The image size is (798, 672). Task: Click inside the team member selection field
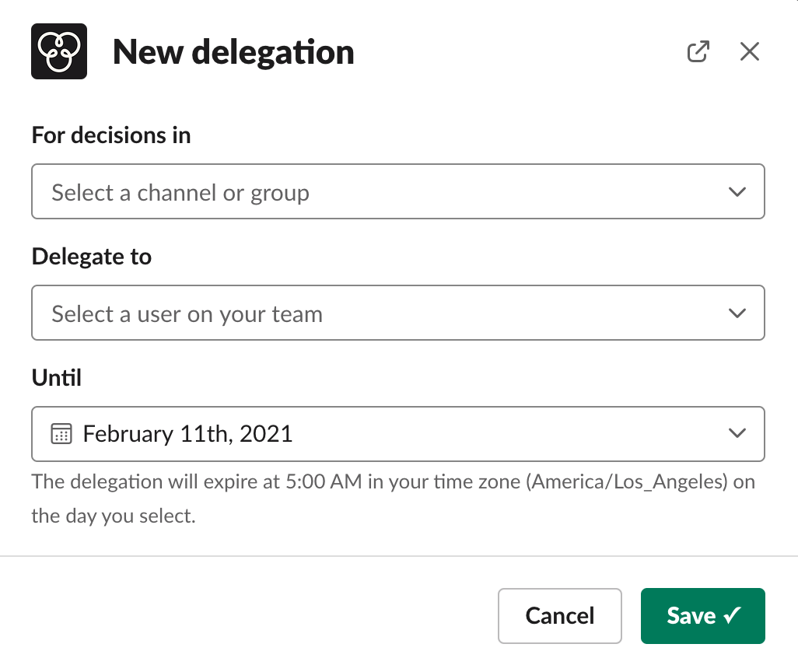[311, 313]
